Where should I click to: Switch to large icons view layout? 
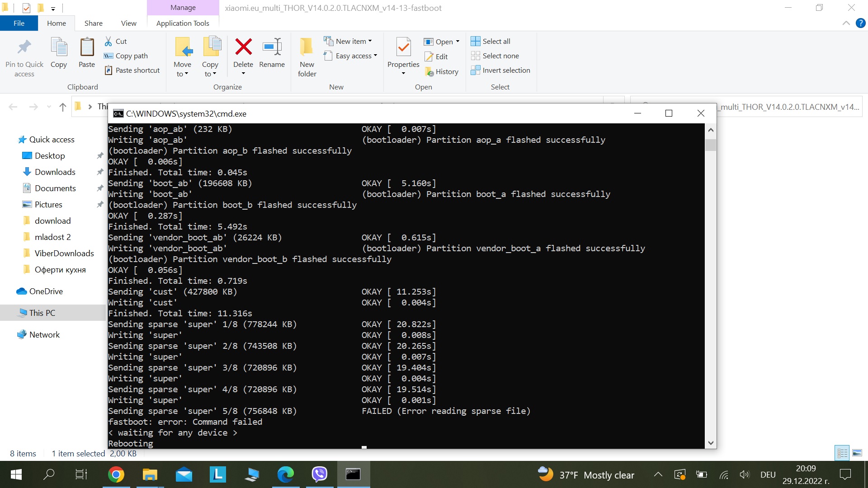click(x=857, y=453)
